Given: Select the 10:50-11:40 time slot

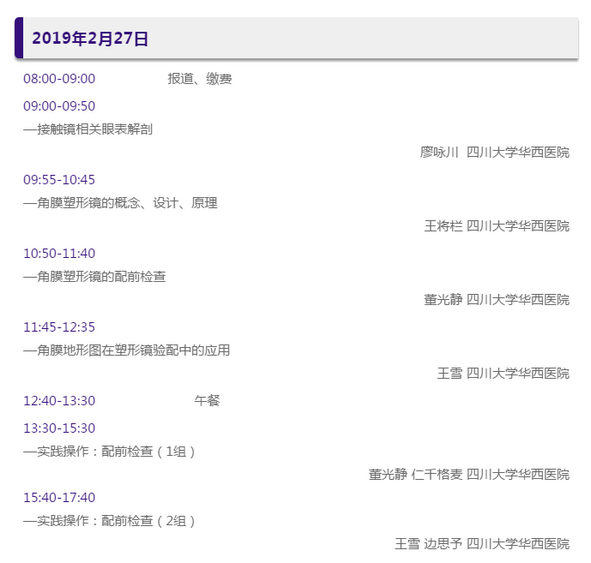Looking at the screenshot, I should click(59, 254).
